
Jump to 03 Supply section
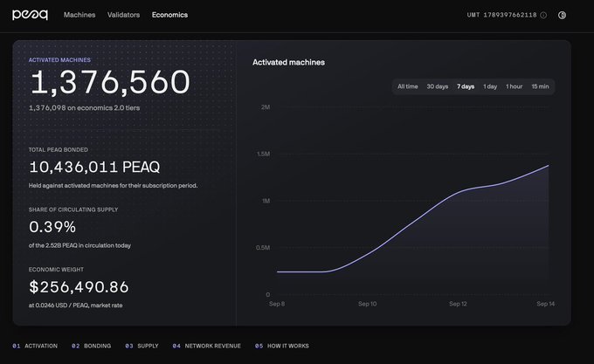[x=142, y=346]
